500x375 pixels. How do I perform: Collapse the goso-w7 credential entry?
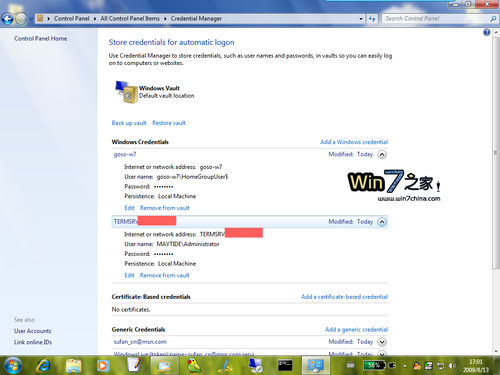tap(382, 155)
